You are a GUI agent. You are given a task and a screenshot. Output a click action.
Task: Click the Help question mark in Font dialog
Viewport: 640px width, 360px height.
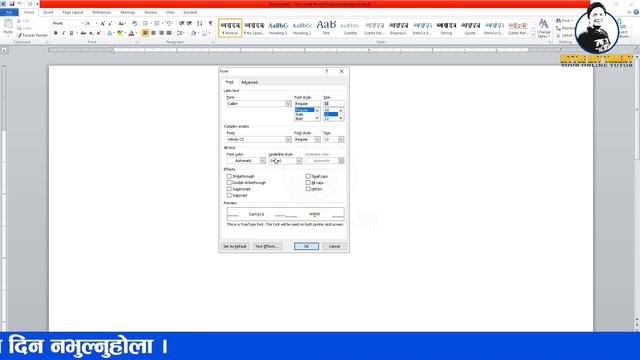pos(327,71)
